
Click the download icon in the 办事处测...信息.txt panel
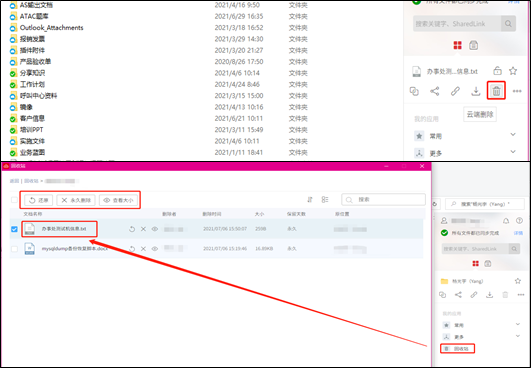476,91
